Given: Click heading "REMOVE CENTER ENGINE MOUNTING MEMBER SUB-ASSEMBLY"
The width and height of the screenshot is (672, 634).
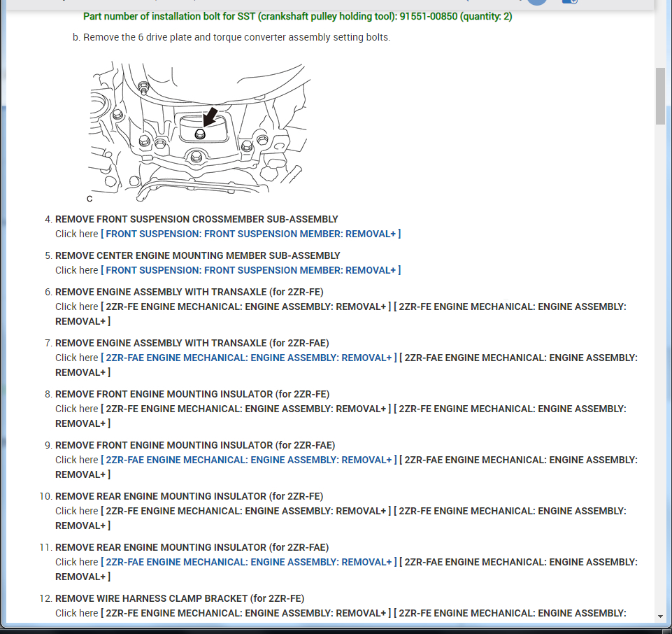Looking at the screenshot, I should click(x=198, y=255).
